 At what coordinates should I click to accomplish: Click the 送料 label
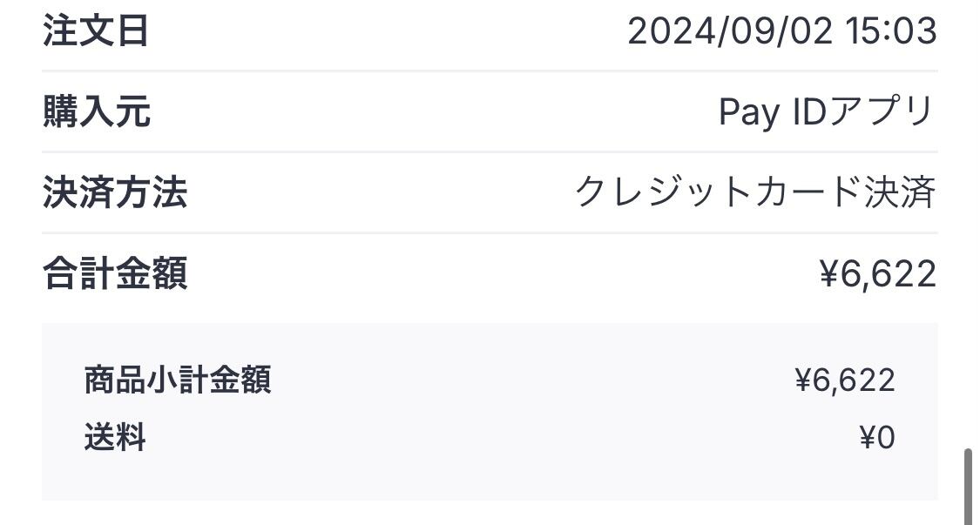pos(114,437)
